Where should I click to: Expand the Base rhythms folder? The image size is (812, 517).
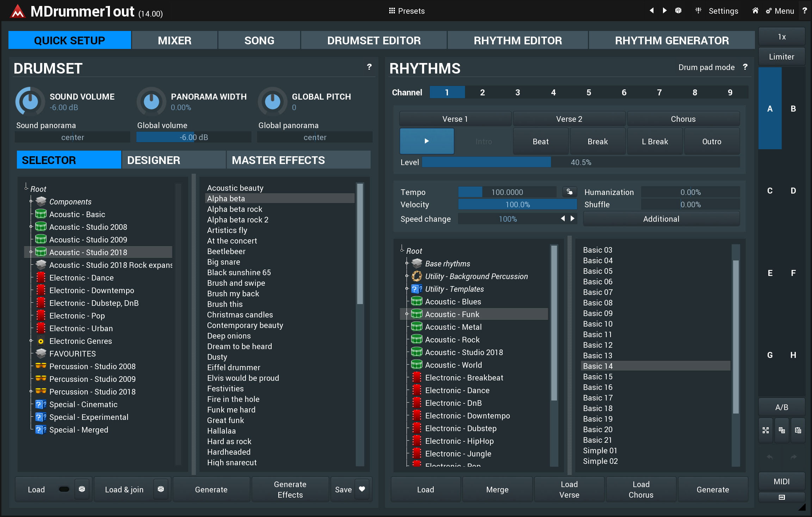point(407,263)
